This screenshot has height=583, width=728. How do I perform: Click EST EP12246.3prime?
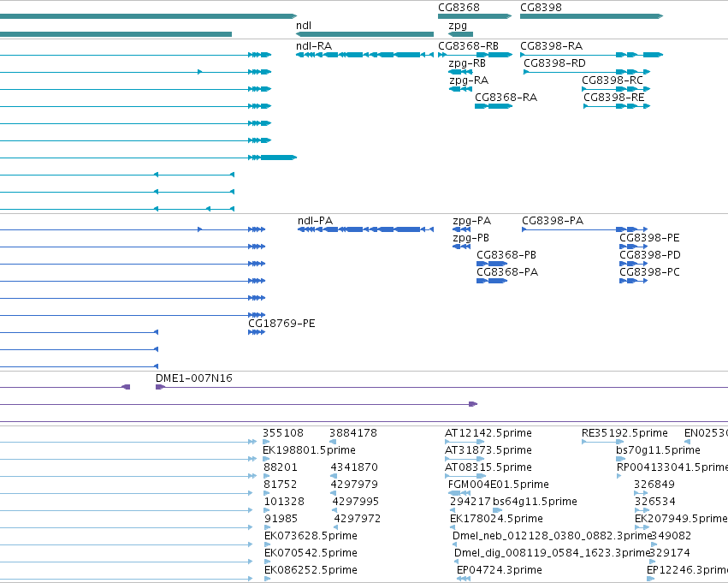coord(687,570)
